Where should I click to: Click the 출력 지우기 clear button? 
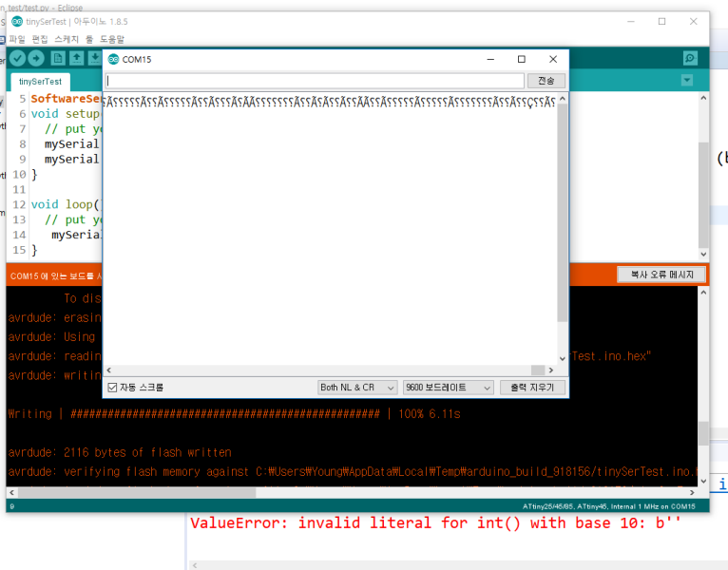532,387
